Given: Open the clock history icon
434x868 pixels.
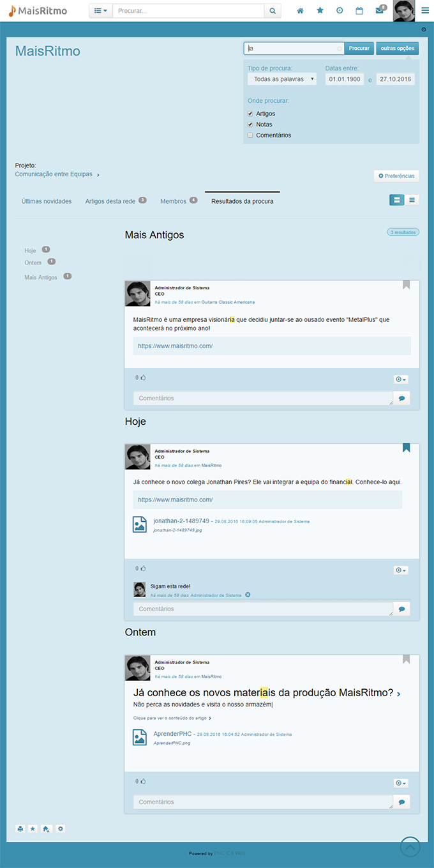Looking at the screenshot, I should coord(340,11).
